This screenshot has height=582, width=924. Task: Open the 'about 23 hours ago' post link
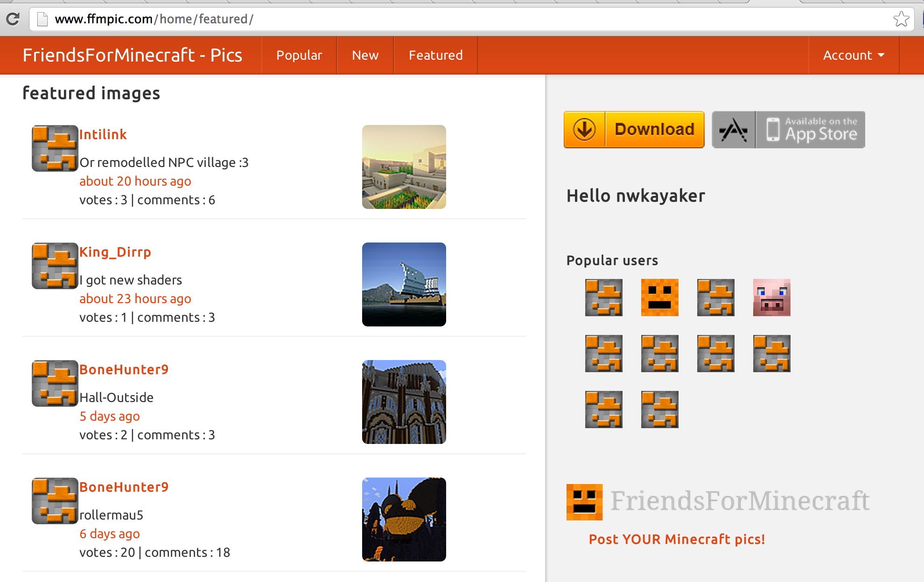pyautogui.click(x=135, y=298)
